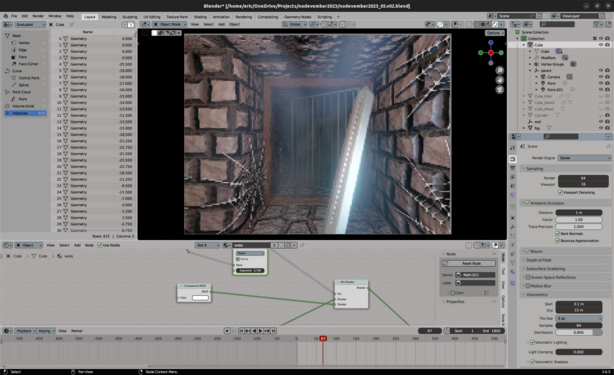Toggle the Viewport Denoising checkbox
This screenshot has width=614, height=375.
point(560,193)
